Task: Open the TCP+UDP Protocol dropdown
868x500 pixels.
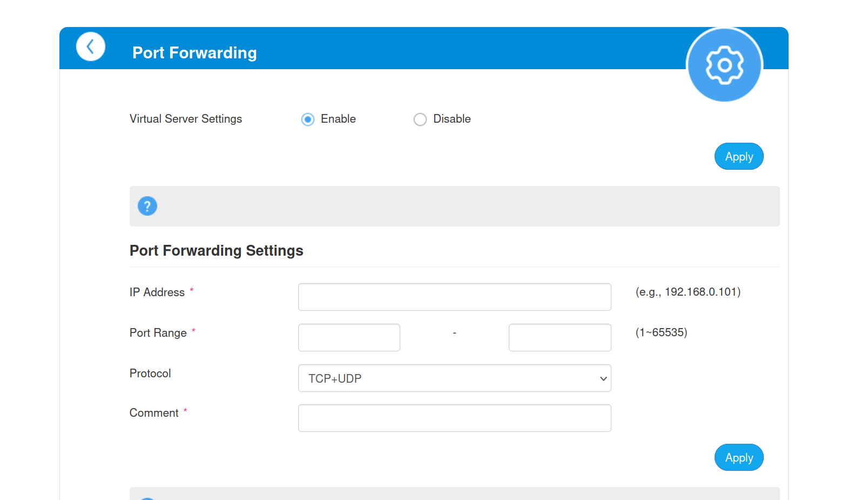Action: (455, 378)
